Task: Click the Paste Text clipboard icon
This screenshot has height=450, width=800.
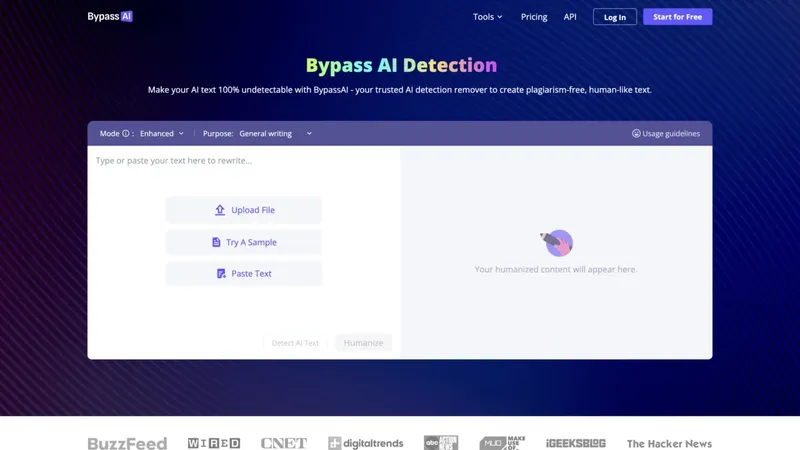Action: coord(221,274)
